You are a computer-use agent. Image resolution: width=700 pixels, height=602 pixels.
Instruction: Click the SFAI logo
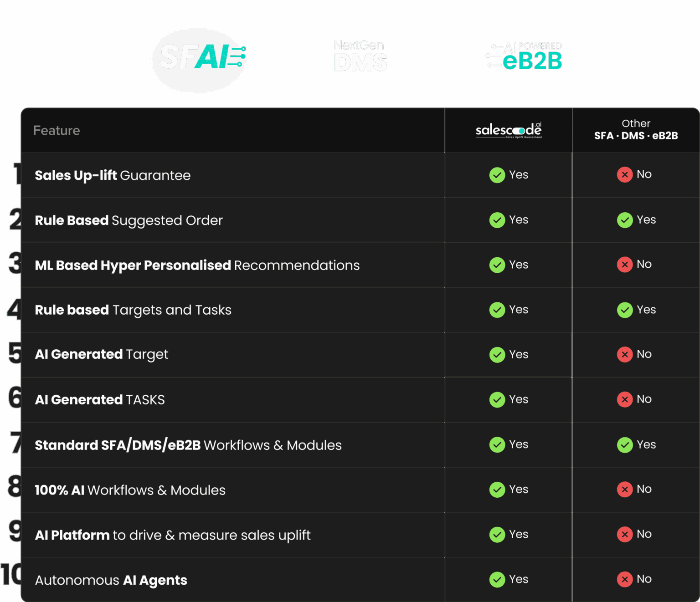[x=200, y=59]
